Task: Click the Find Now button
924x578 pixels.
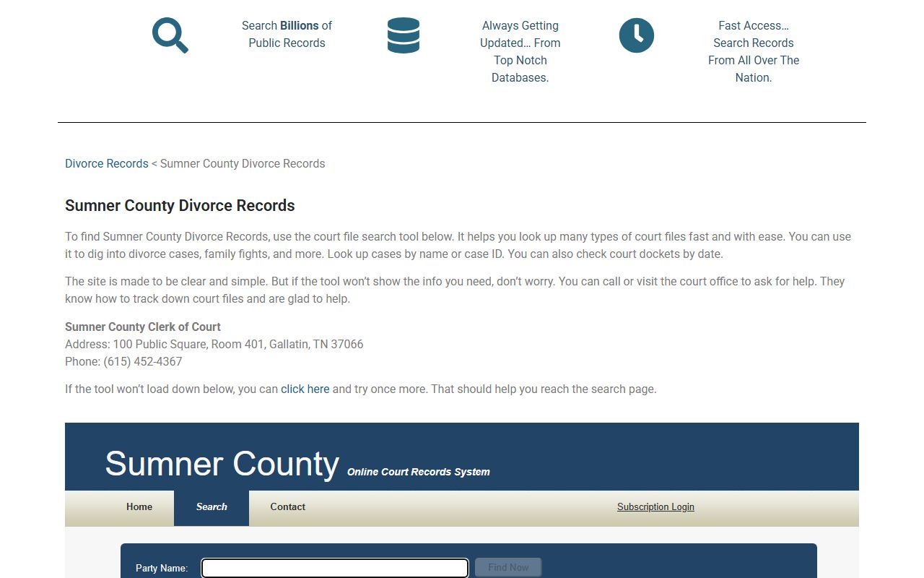Action: point(508,567)
